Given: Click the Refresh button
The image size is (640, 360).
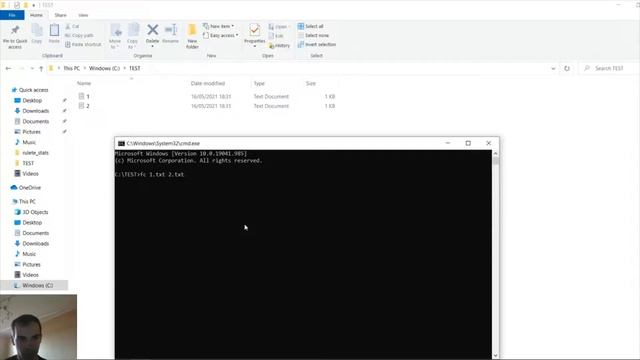Looking at the screenshot, I should coord(567,68).
